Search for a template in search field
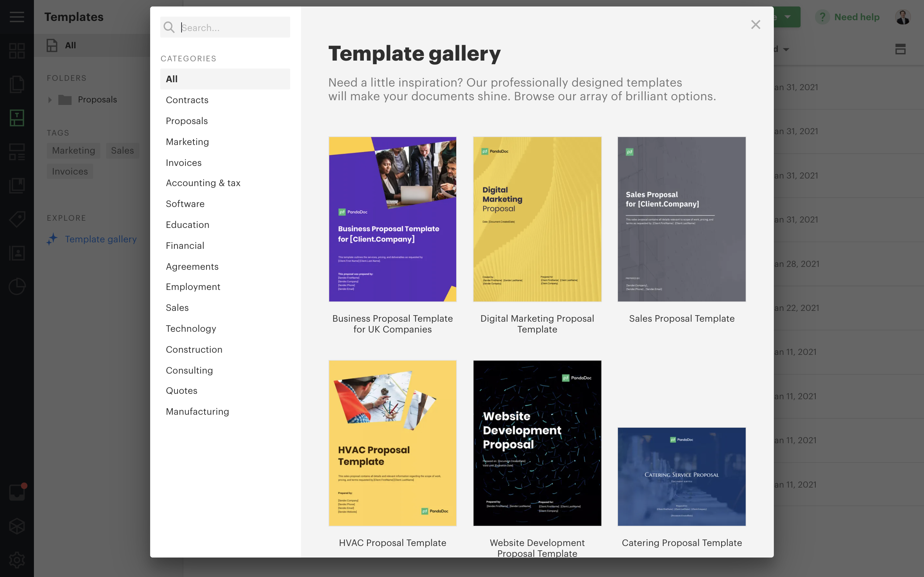 click(225, 27)
